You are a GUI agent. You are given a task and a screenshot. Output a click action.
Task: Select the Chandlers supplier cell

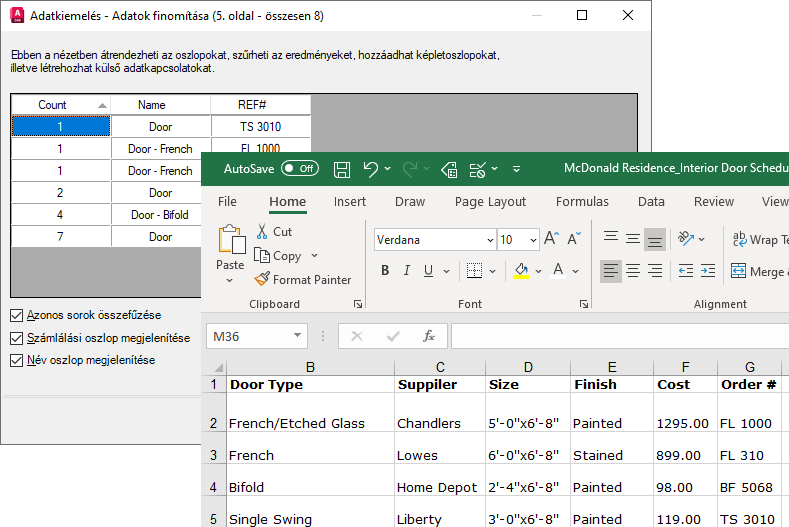(440, 413)
